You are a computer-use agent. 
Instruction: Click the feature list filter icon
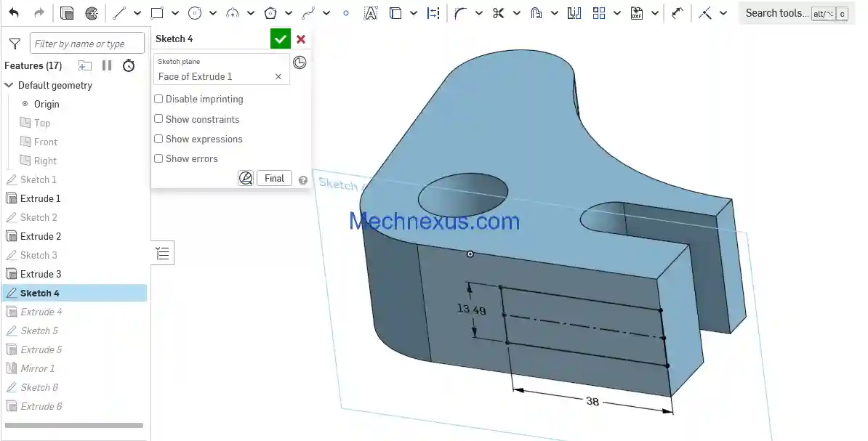pos(14,44)
